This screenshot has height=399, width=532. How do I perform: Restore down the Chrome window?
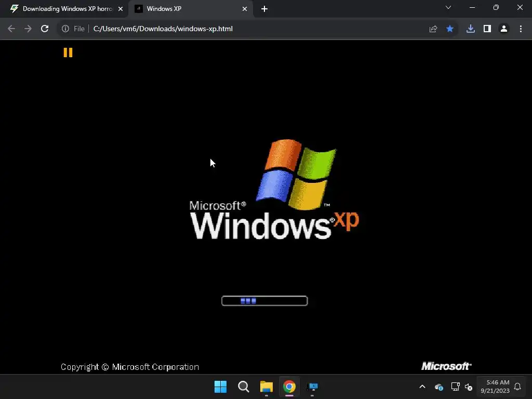[x=496, y=7]
